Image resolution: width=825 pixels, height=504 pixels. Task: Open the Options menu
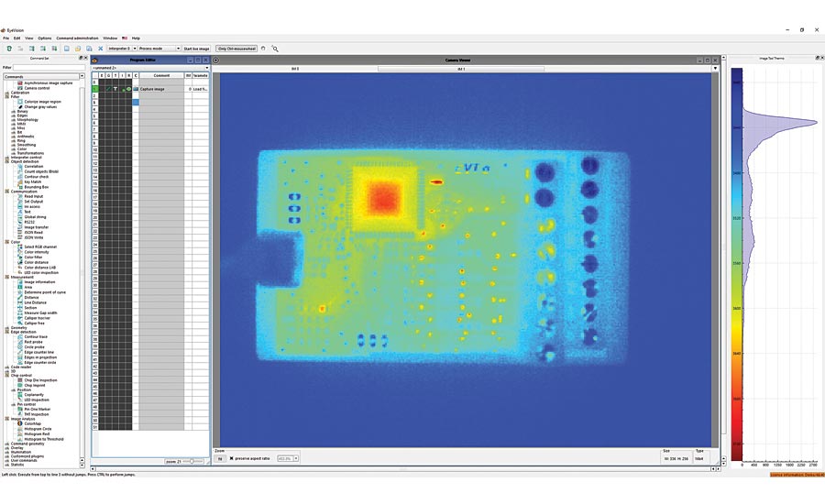pos(45,38)
